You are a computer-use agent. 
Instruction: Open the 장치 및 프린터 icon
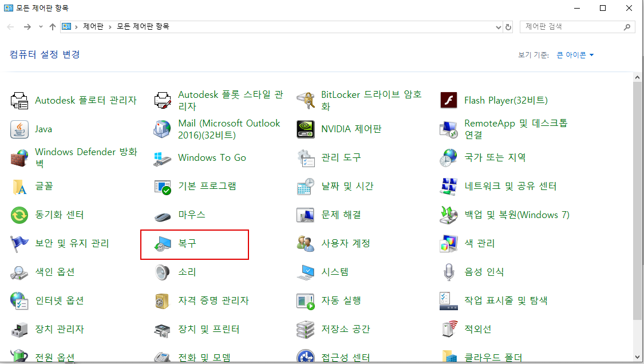click(163, 330)
